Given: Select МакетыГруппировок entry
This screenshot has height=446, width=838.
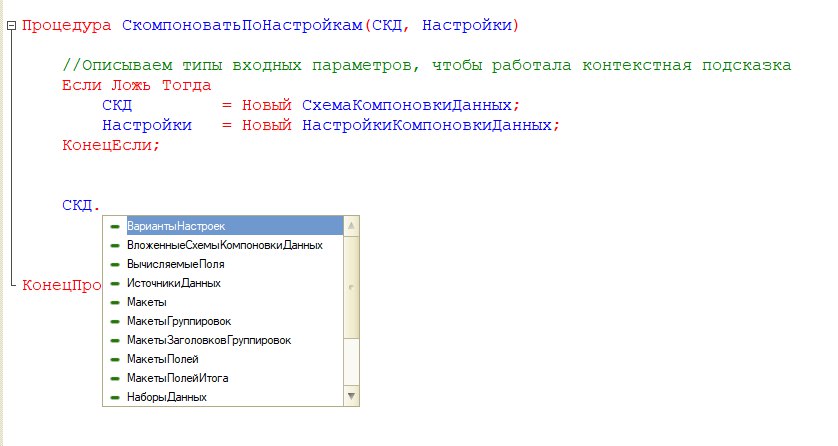Looking at the screenshot, I should coord(222,321).
